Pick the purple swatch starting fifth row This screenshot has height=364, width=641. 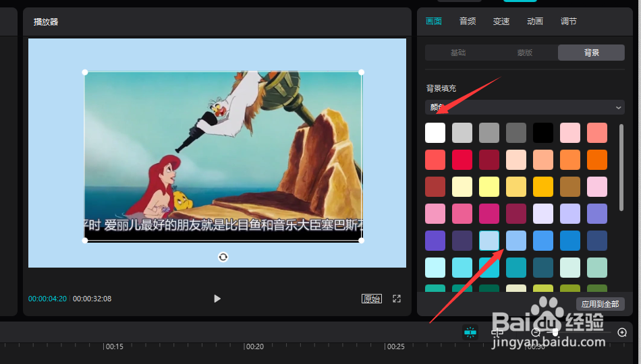coord(435,241)
